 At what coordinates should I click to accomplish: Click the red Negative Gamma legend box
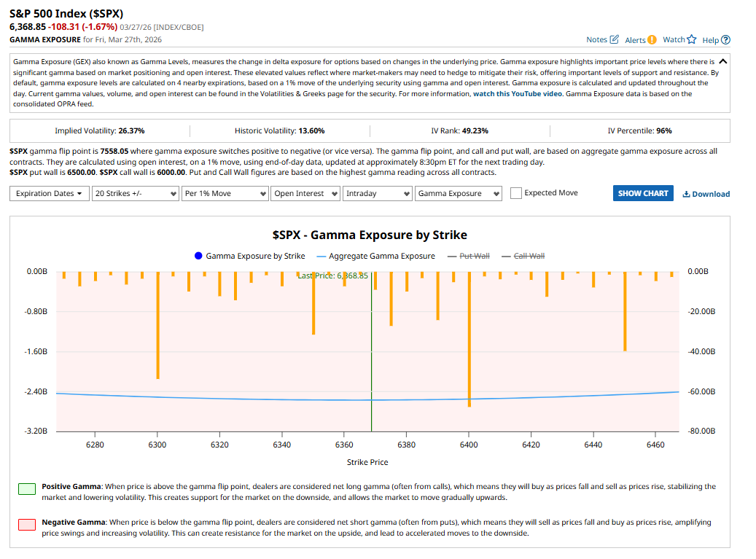pos(26,525)
